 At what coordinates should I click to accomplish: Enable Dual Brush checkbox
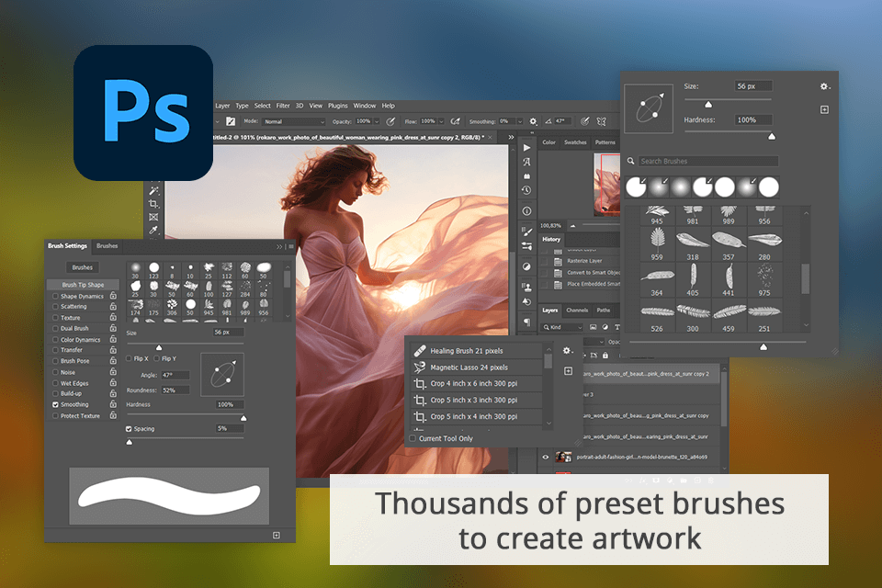[x=55, y=328]
